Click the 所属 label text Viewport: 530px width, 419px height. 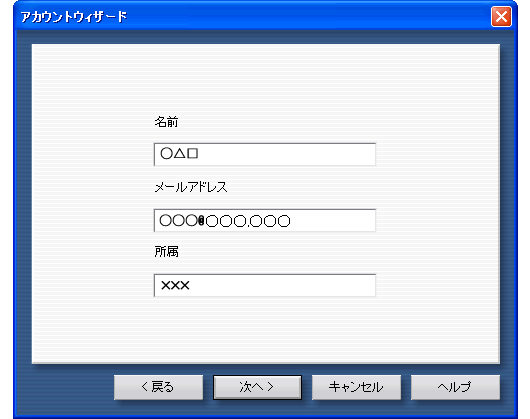pyautogui.click(x=166, y=252)
